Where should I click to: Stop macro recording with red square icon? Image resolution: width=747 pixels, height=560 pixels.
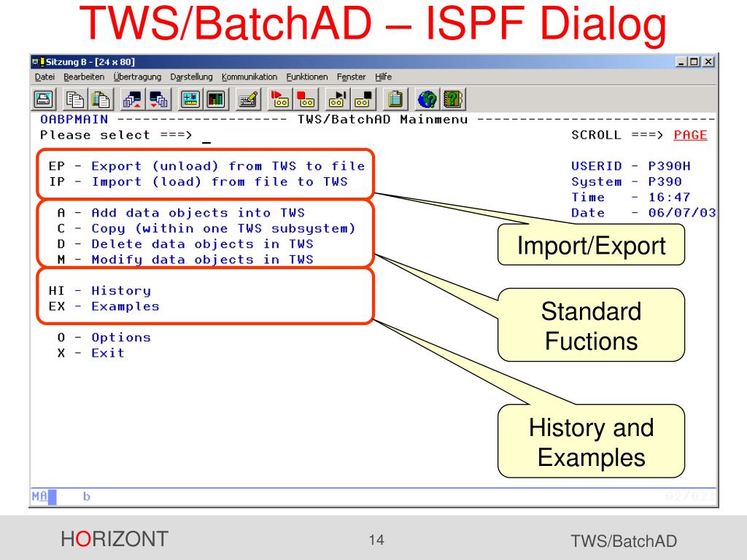pyautogui.click(x=306, y=99)
